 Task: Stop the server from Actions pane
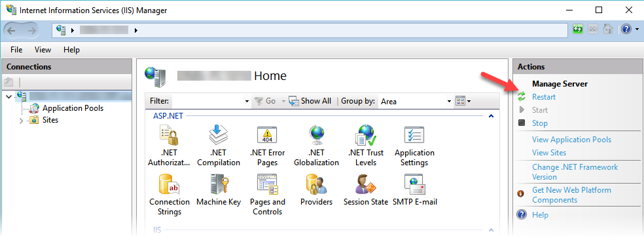[x=540, y=123]
